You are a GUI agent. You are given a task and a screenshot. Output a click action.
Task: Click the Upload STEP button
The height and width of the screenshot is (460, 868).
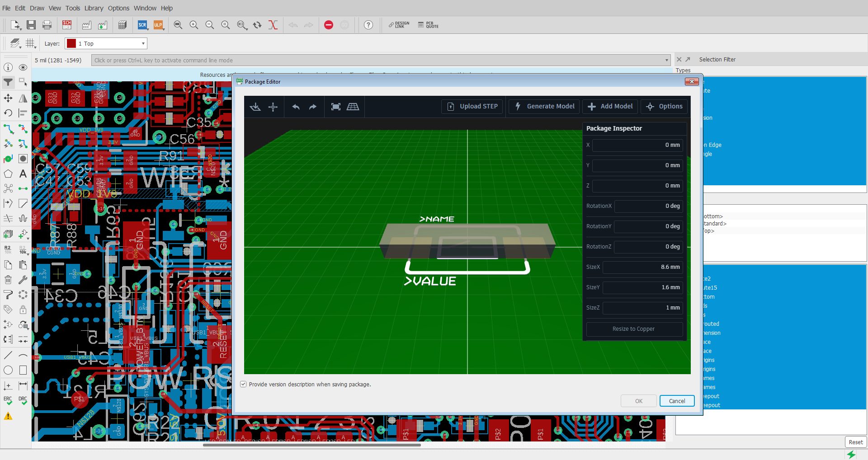tap(472, 107)
